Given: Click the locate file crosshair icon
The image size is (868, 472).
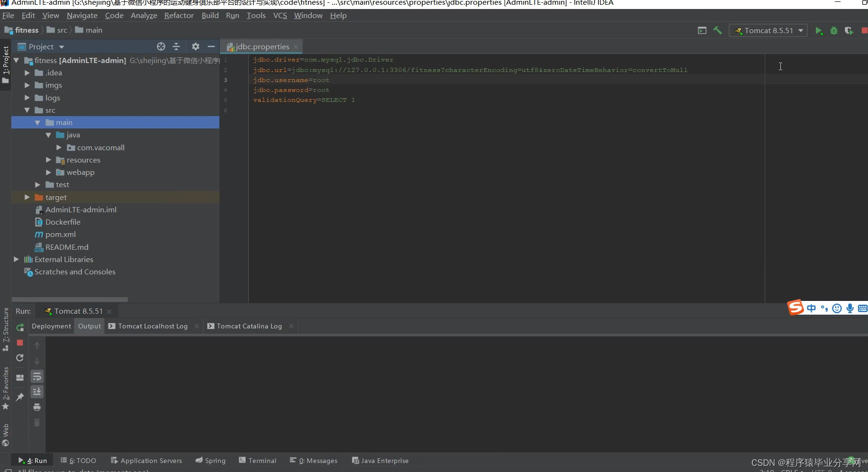Looking at the screenshot, I should [161, 46].
